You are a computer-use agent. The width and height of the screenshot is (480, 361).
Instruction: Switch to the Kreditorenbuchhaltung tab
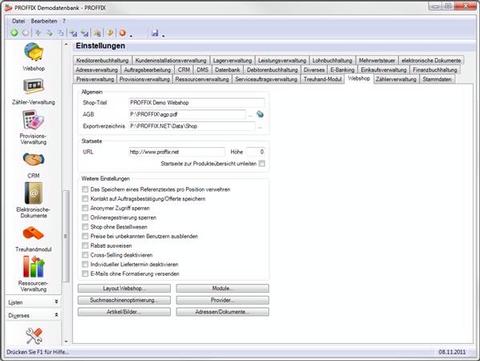(102, 60)
